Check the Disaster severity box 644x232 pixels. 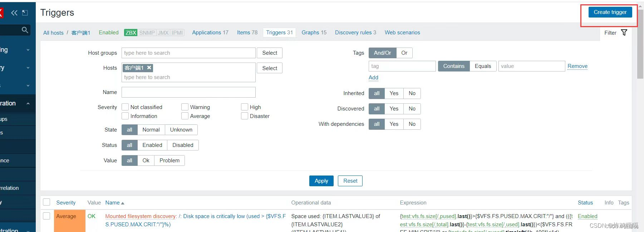pos(245,116)
